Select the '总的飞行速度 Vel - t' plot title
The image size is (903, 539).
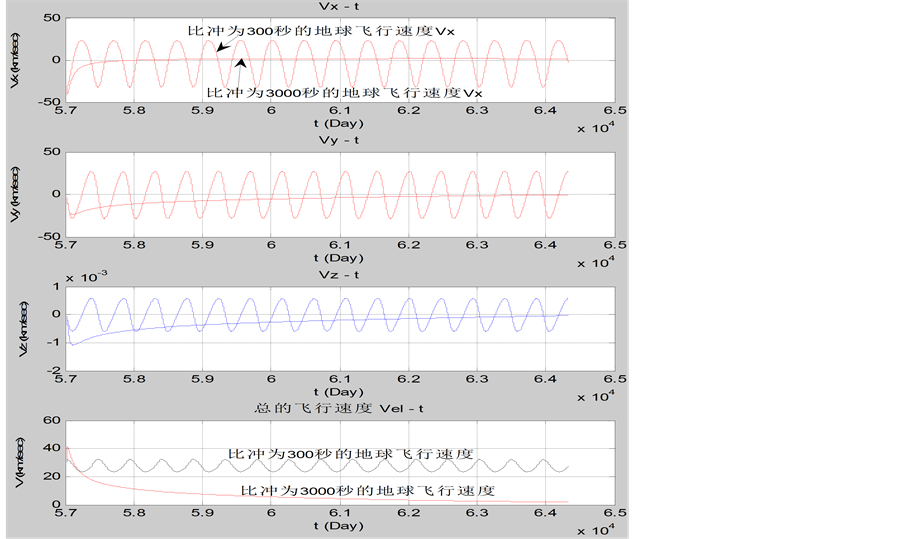click(x=339, y=409)
